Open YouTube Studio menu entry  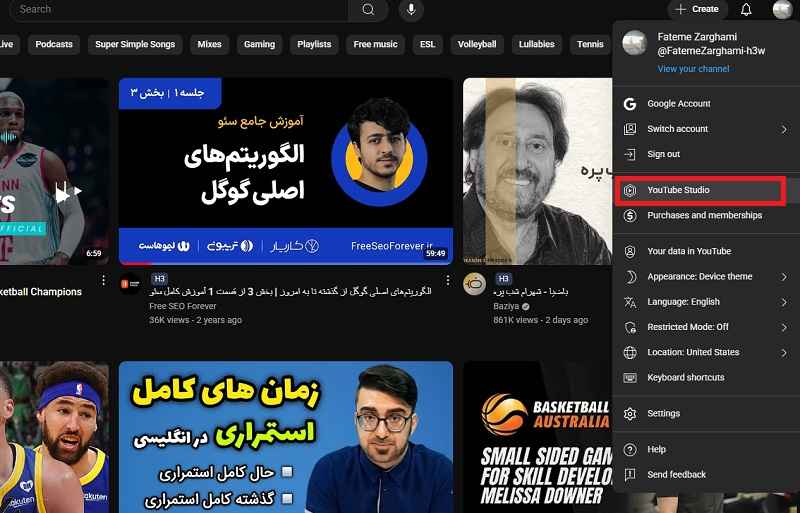tap(706, 190)
